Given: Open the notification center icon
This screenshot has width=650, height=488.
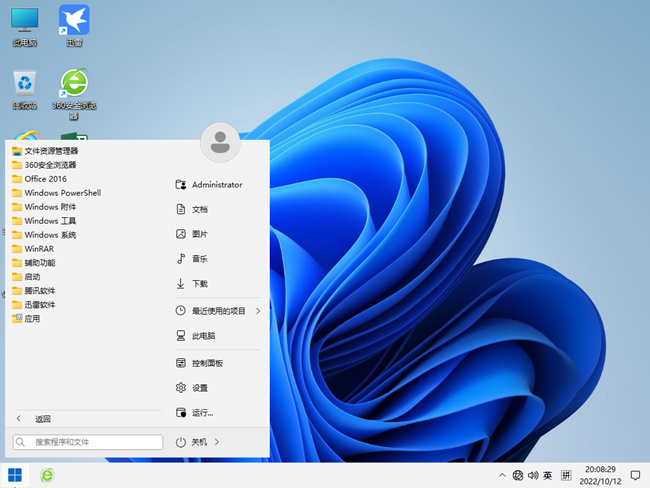Looking at the screenshot, I should (635, 475).
